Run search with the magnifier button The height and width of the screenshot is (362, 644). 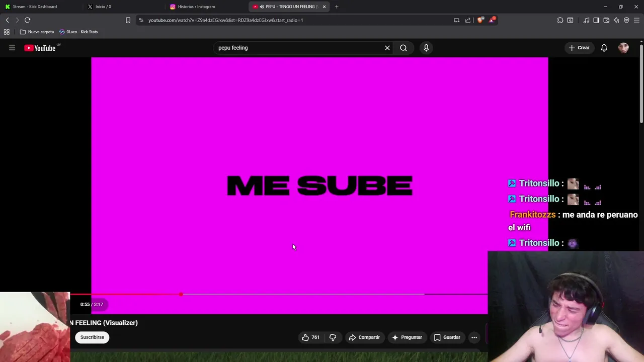point(404,48)
